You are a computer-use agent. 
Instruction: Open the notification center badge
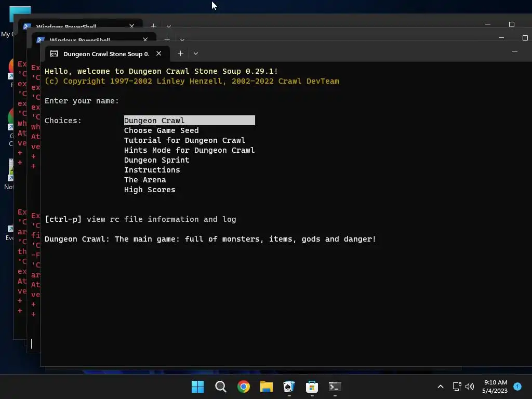tap(517, 386)
